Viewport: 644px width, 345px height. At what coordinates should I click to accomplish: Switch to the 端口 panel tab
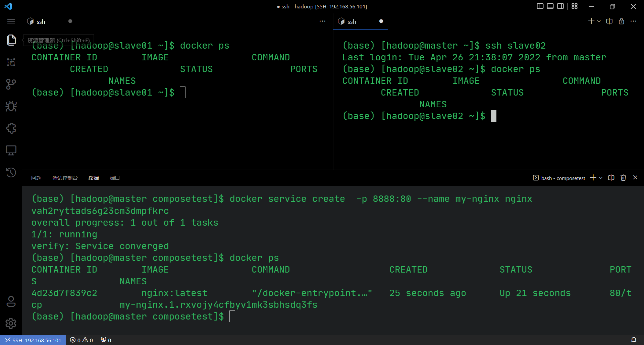[115, 178]
